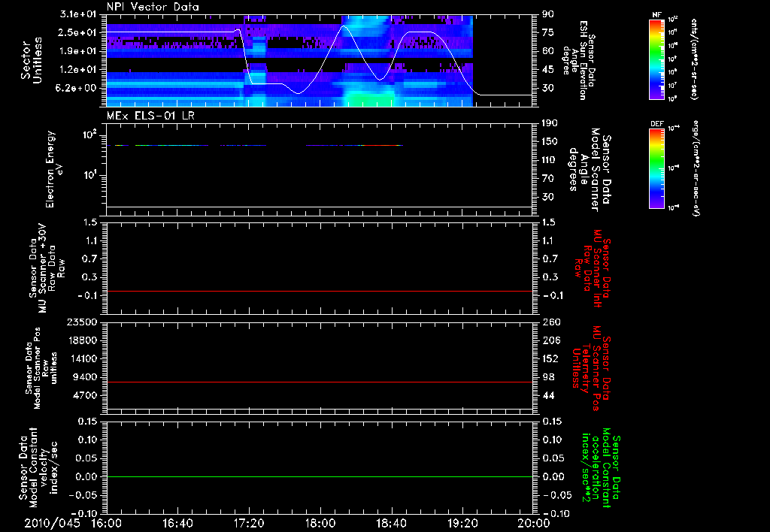Screen dimensions: 770x532
Task: Click the '9400' scanner position tick value
Action: pos(84,377)
